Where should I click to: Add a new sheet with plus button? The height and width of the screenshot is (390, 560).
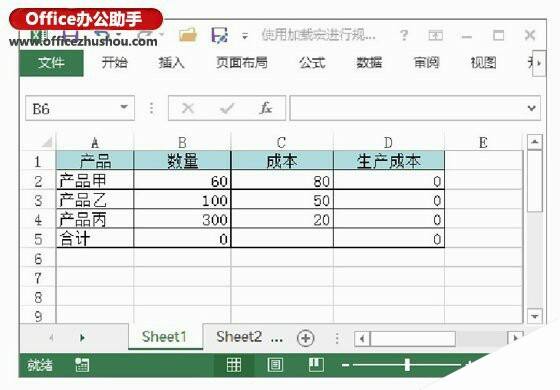coord(306,338)
